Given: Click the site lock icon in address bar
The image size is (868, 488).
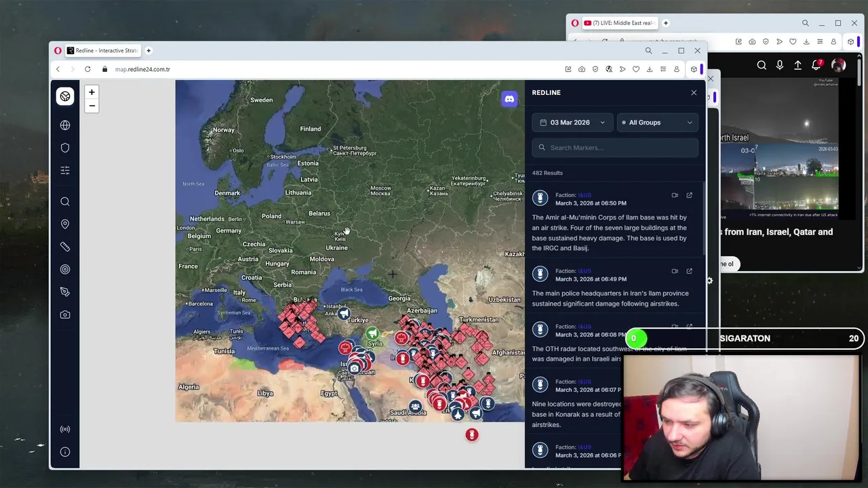Looking at the screenshot, I should (105, 69).
